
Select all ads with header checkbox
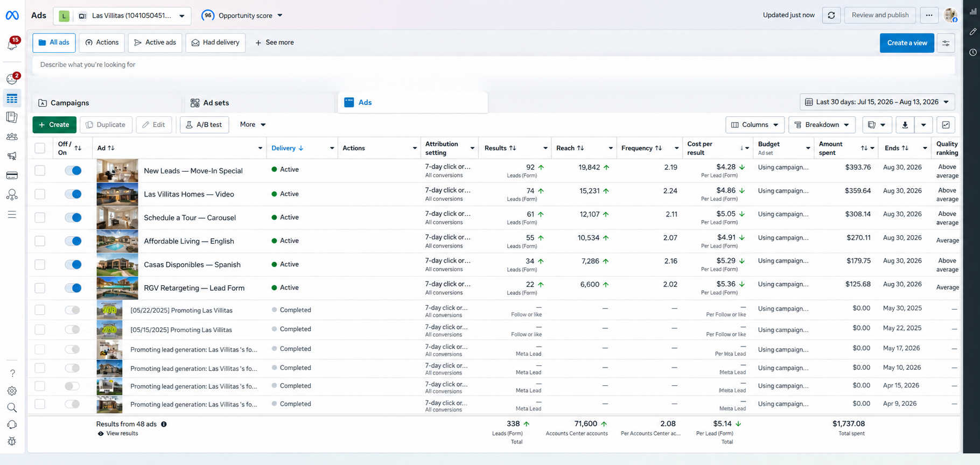tap(40, 148)
